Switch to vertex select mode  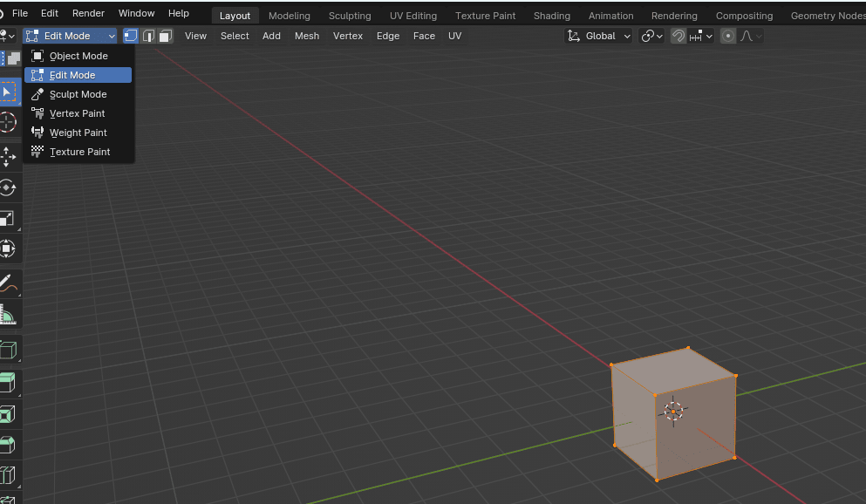click(x=131, y=36)
